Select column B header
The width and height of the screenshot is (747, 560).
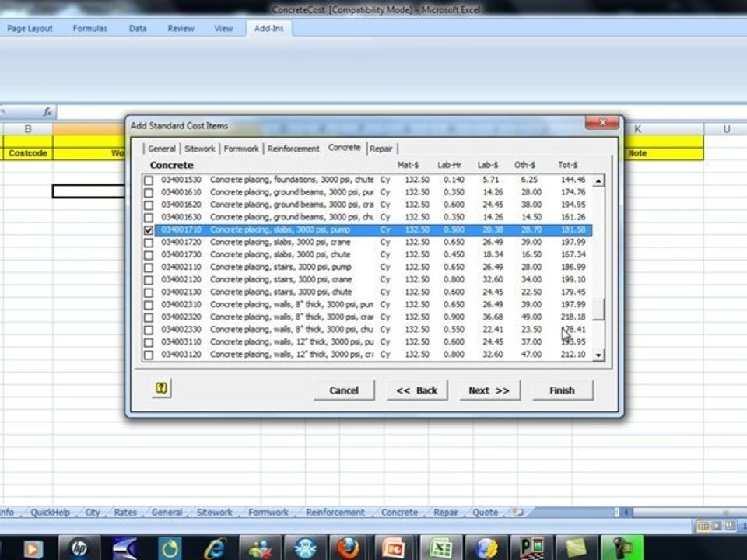tap(28, 128)
